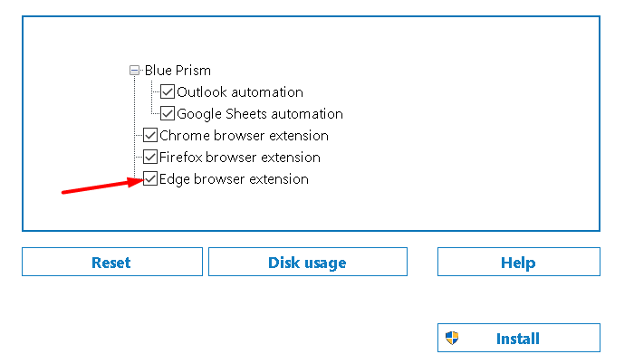Highlight the Google Sheets automation label
634x364 pixels.
260,114
